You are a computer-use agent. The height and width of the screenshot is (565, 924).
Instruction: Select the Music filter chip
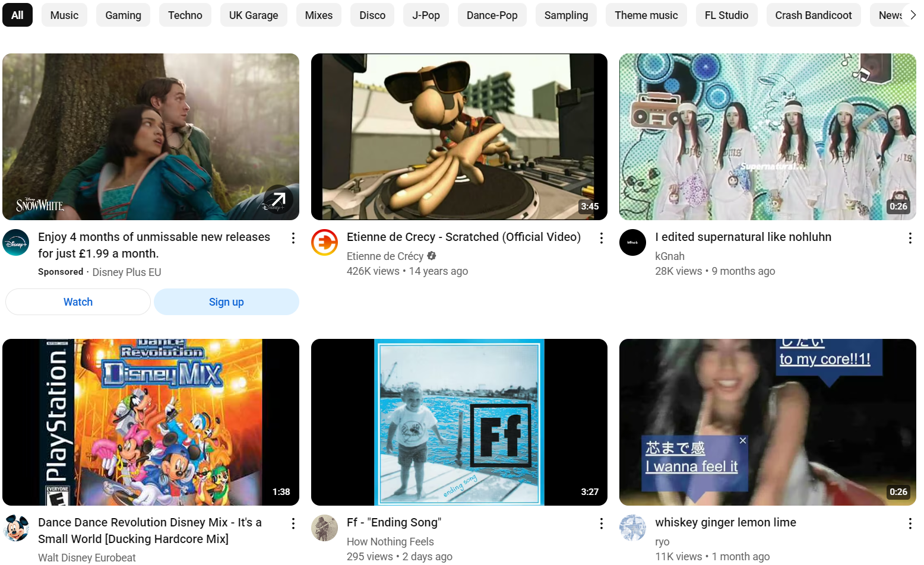click(64, 15)
